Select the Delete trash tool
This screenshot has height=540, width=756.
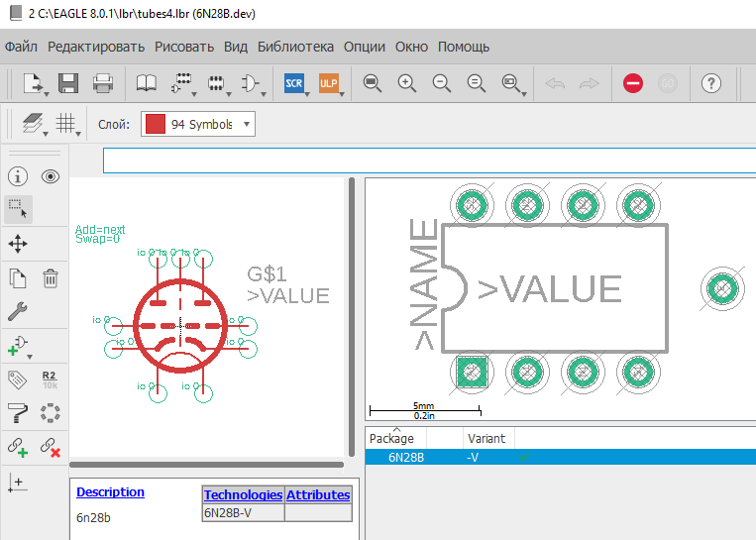tap(51, 278)
